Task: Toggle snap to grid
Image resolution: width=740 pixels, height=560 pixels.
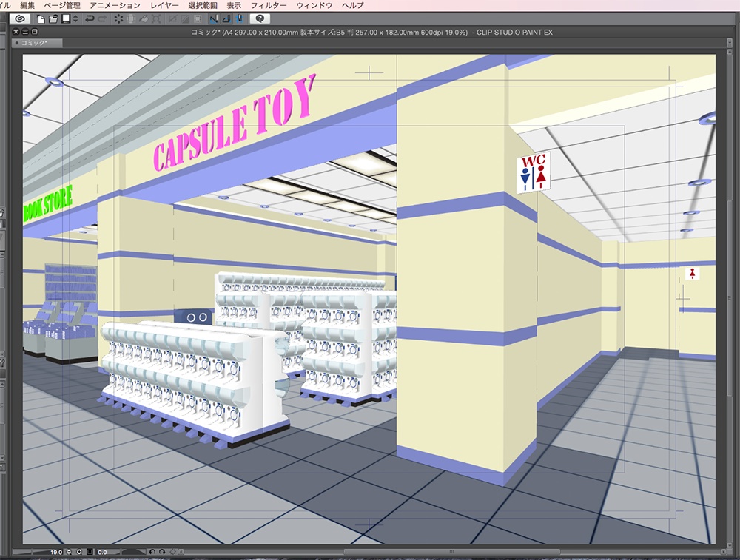Action: pos(239,18)
